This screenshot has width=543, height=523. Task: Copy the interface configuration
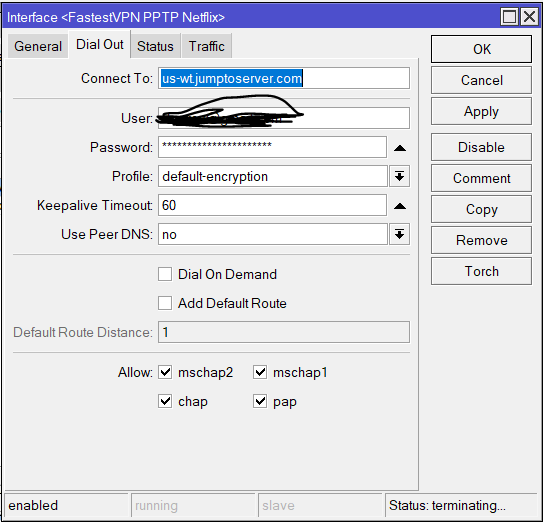(x=481, y=209)
